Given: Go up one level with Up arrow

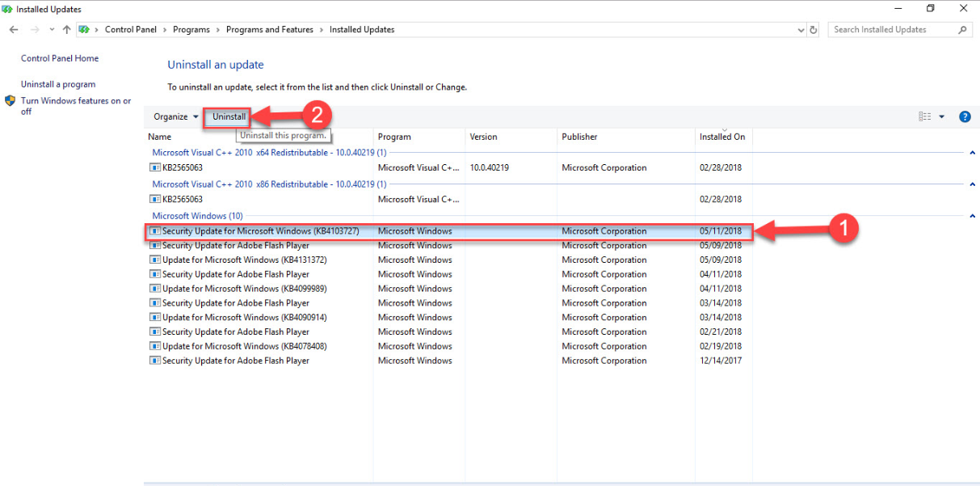Looking at the screenshot, I should pos(66,29).
